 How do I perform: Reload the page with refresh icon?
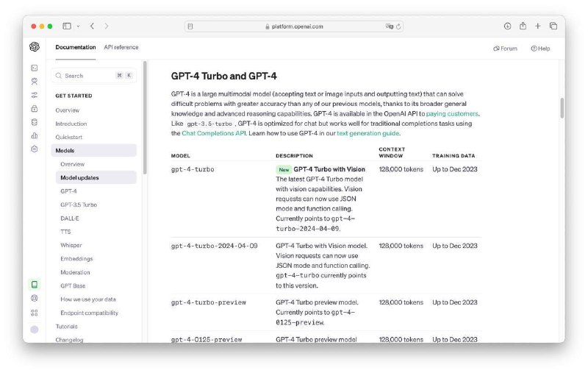pos(398,26)
